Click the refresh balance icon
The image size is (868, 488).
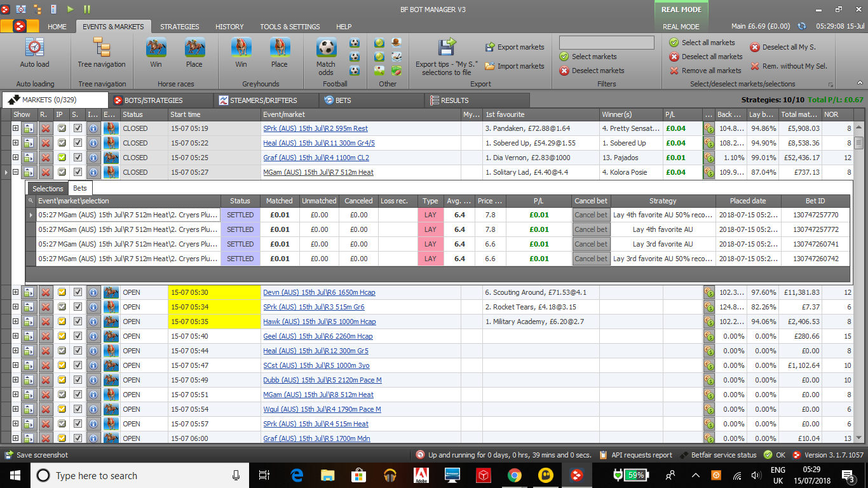point(801,26)
